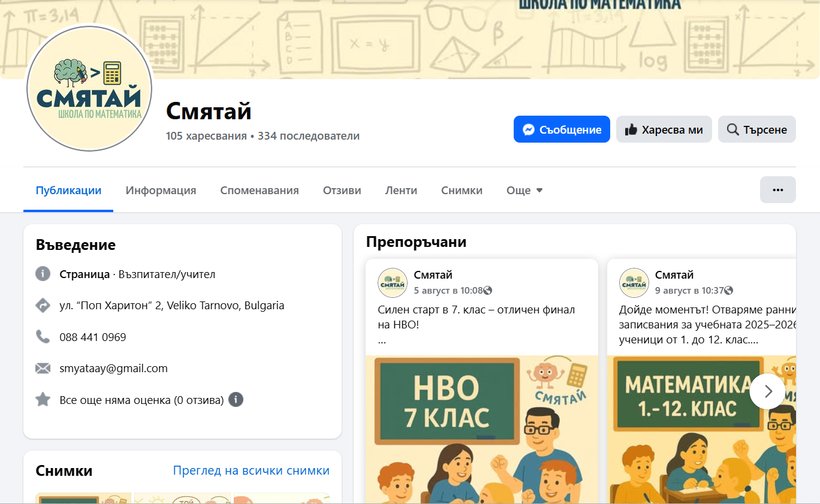
Task: Click the email envelope icon
Action: [43, 369]
